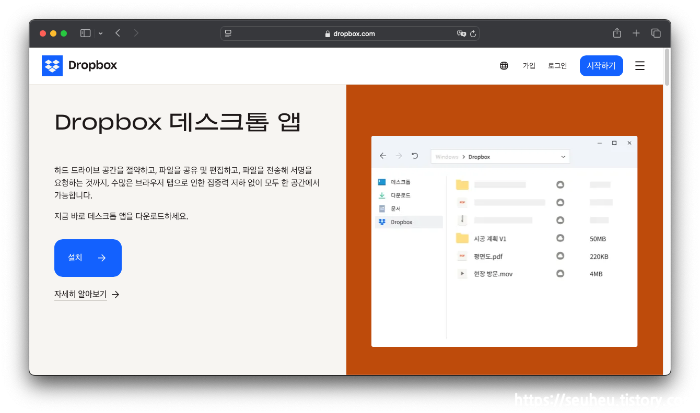
Task: Show the tab overview
Action: click(655, 33)
